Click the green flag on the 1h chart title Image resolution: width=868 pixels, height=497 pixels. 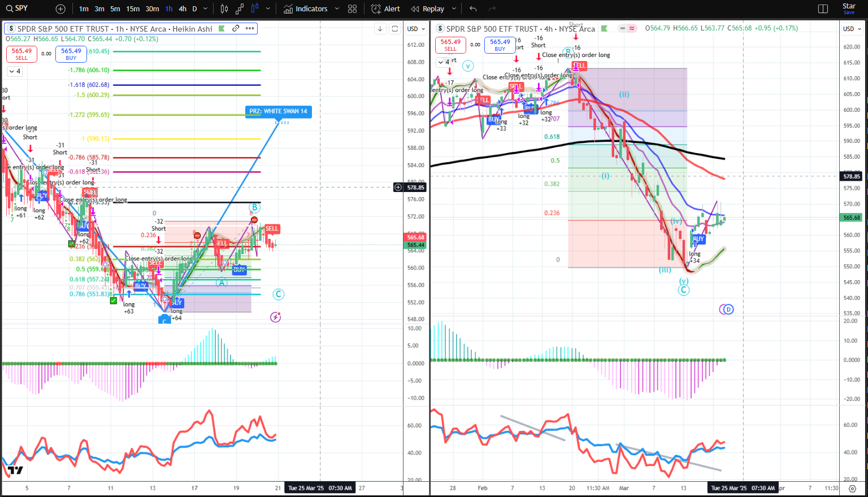[222, 28]
